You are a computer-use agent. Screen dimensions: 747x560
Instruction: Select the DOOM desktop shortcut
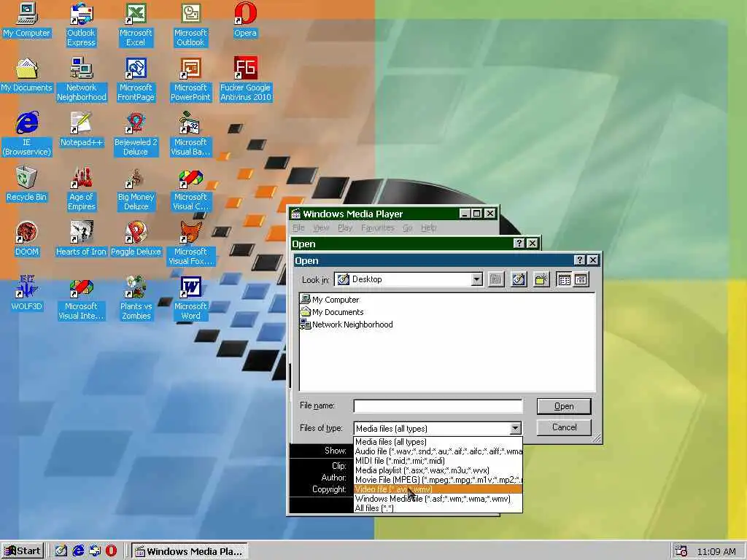point(27,239)
